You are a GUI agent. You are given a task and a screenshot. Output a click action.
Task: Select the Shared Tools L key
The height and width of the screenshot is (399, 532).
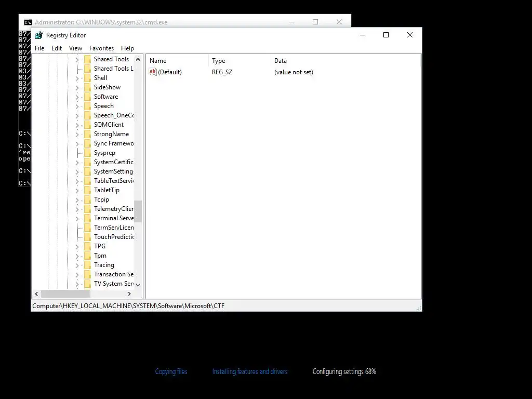coord(114,69)
